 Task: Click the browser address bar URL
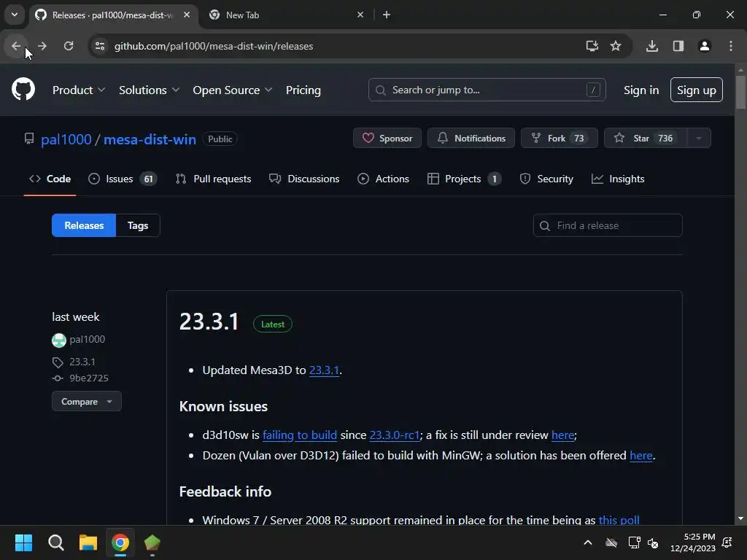point(214,46)
